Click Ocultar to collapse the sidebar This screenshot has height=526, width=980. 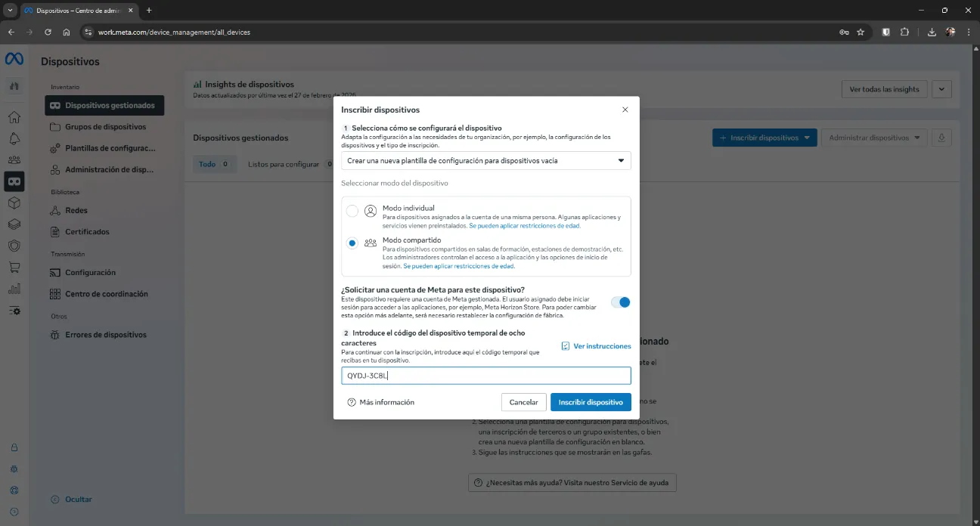point(71,500)
